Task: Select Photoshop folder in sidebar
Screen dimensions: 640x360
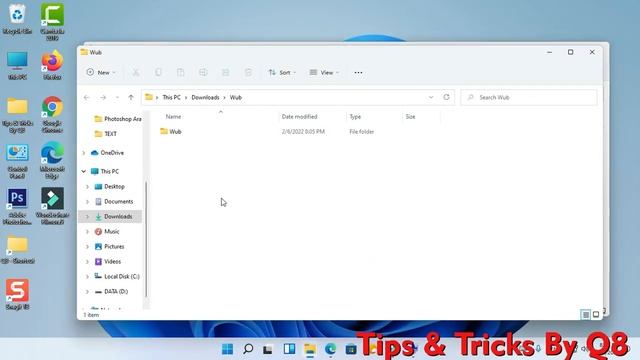Action: coord(118,119)
